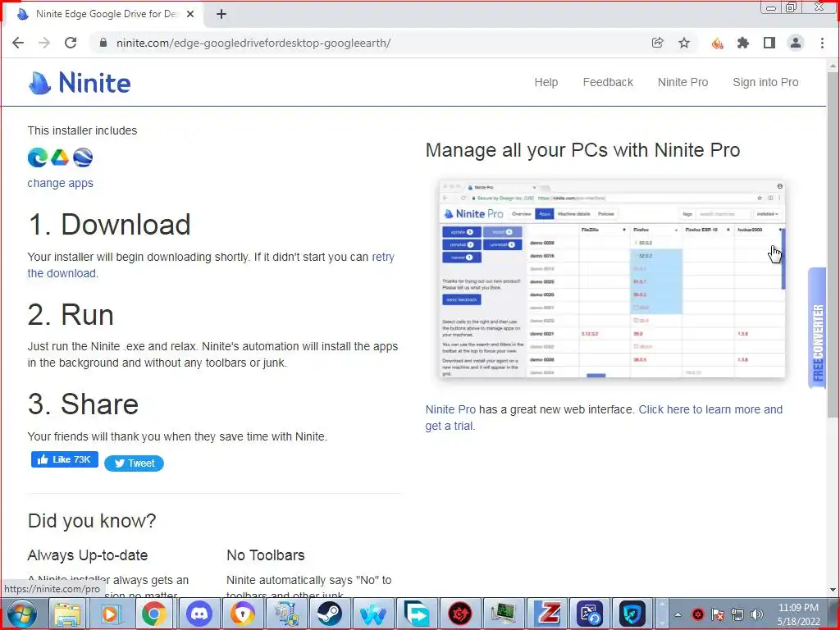Click the lock icon in address bar
The width and height of the screenshot is (840, 630).
click(x=103, y=43)
